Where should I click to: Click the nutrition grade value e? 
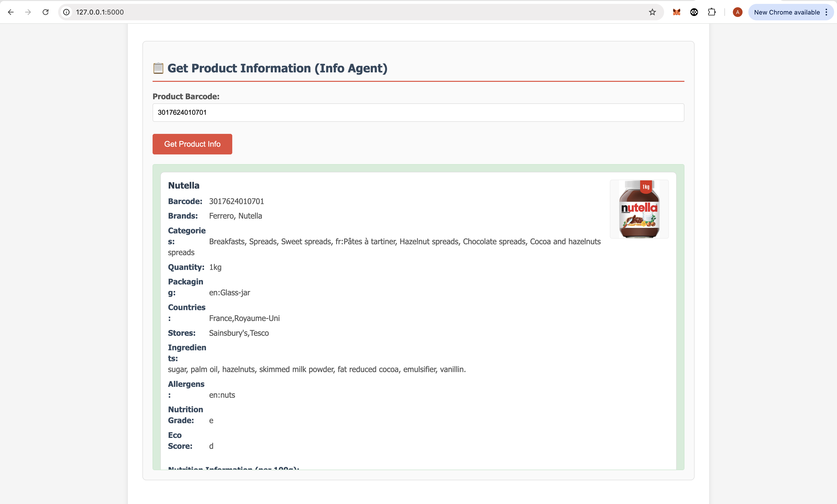(211, 421)
